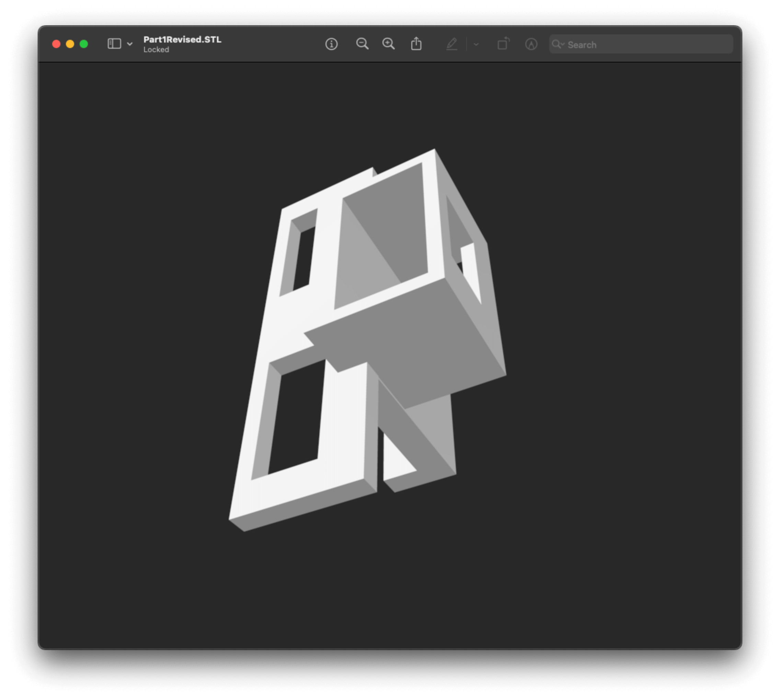Close the window with red button

pyautogui.click(x=56, y=44)
